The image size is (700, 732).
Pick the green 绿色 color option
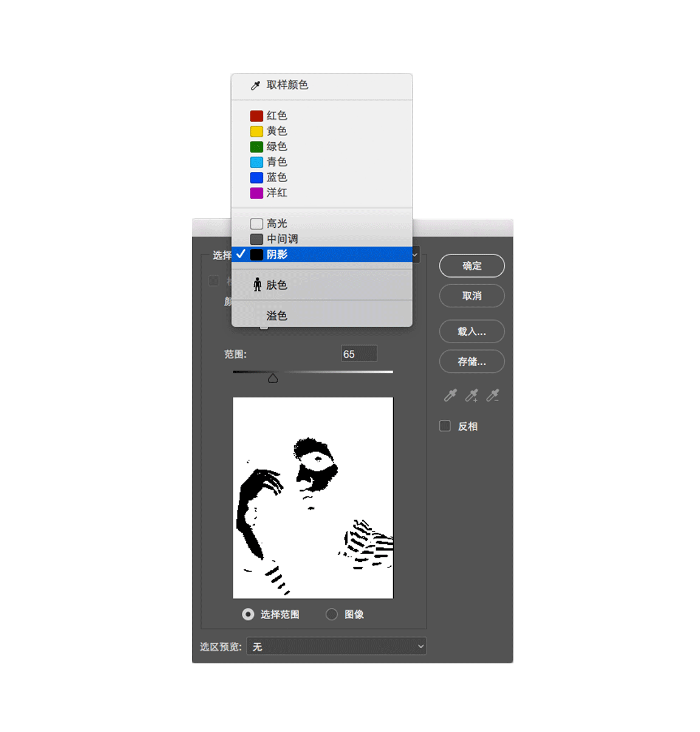pos(276,146)
